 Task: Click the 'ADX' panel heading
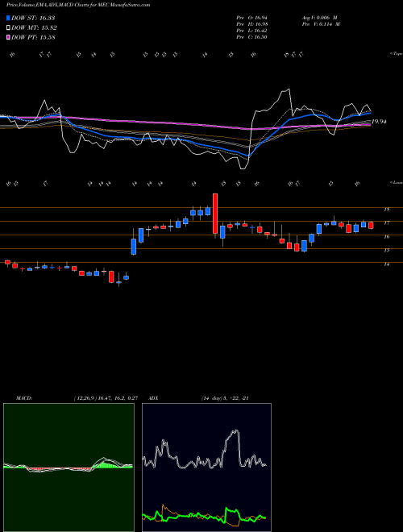pyautogui.click(x=153, y=398)
